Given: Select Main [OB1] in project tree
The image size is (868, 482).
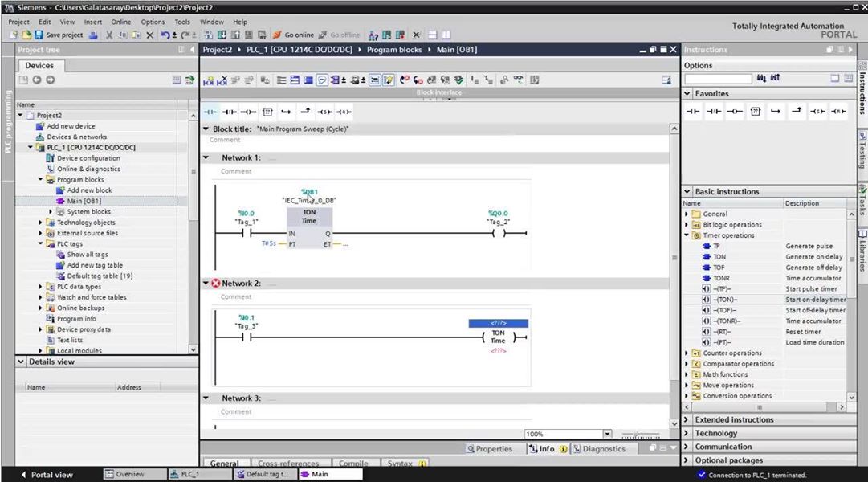Looking at the screenshot, I should 84,201.
